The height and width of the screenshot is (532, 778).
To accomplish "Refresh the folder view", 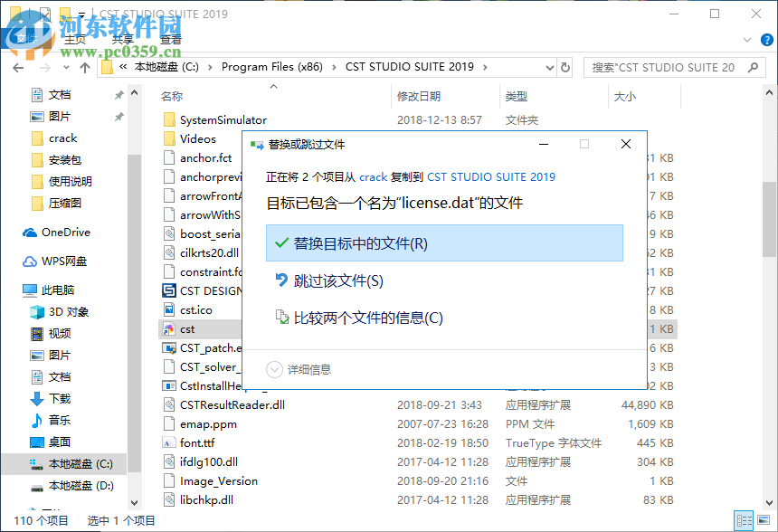I will point(565,67).
